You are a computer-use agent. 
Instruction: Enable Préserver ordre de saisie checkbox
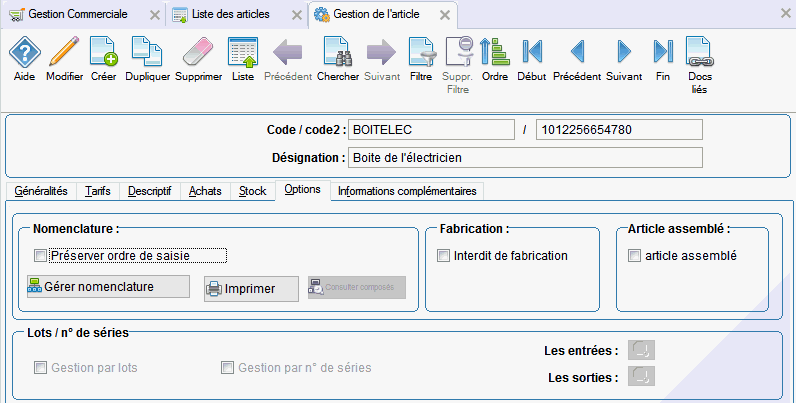coord(41,256)
